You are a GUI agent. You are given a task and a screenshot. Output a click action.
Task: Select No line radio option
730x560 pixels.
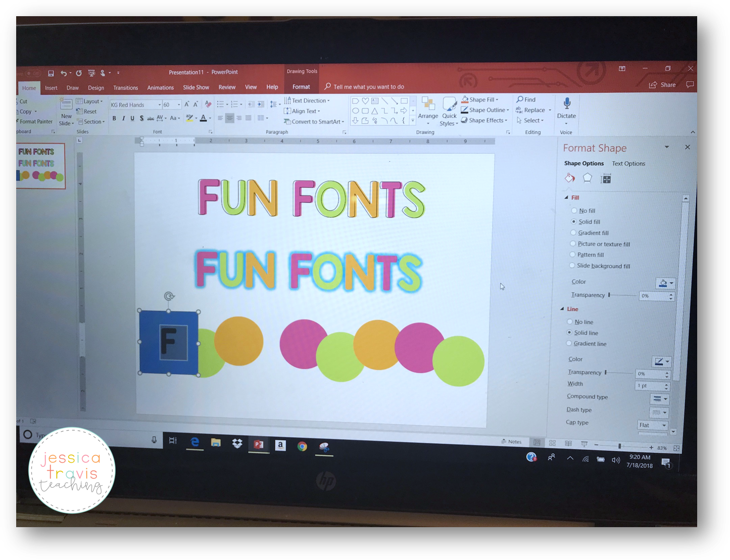tap(570, 321)
